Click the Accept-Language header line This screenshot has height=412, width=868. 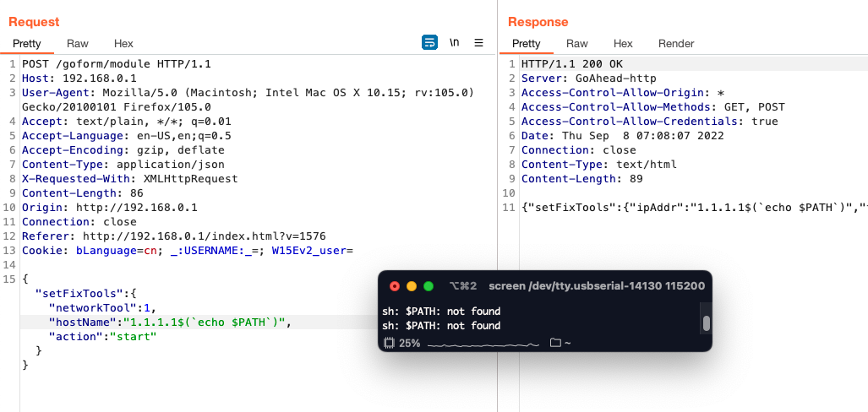click(127, 135)
